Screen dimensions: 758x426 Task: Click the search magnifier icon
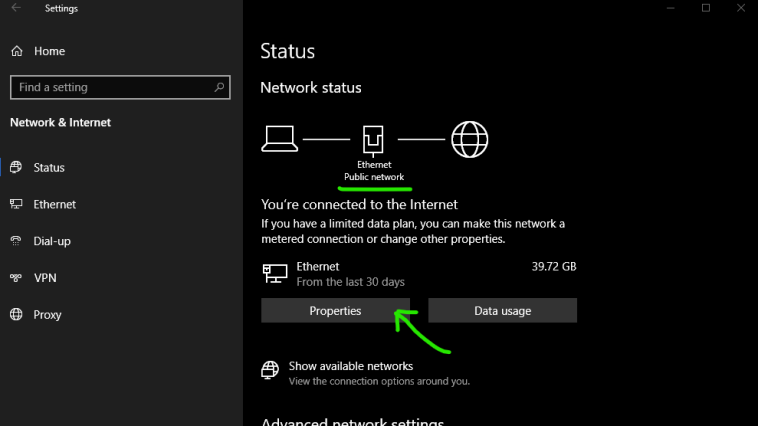tap(219, 87)
